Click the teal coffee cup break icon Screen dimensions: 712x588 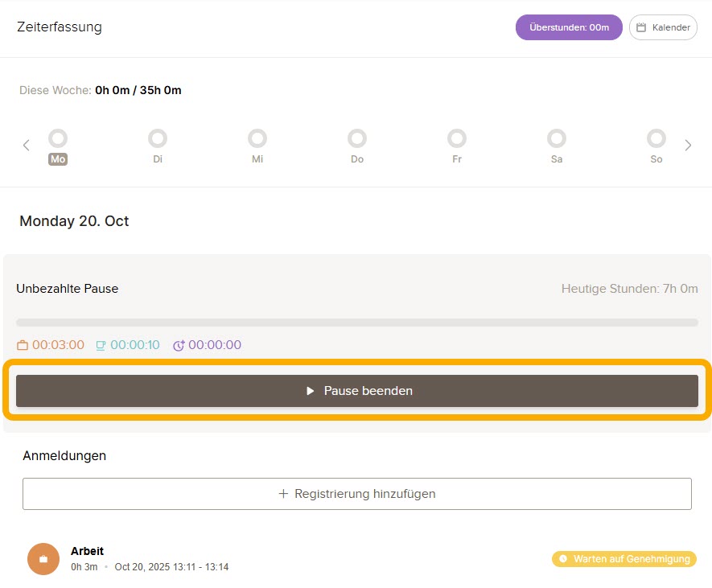click(101, 346)
